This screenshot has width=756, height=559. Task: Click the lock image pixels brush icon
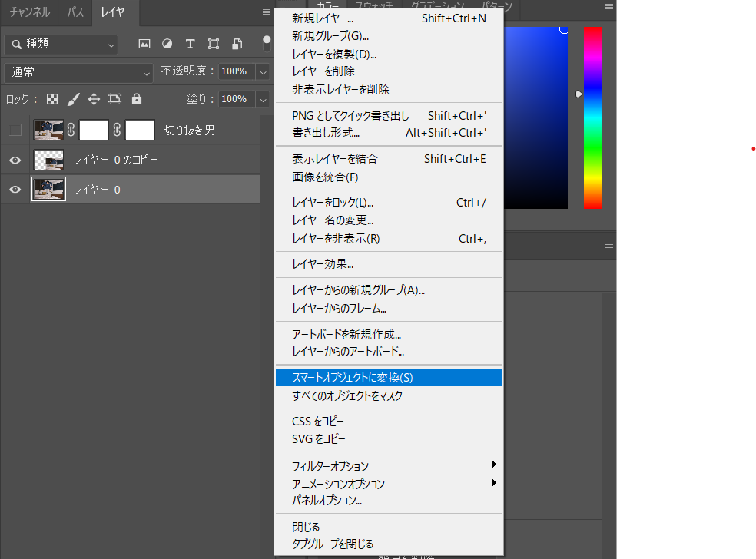click(x=74, y=99)
